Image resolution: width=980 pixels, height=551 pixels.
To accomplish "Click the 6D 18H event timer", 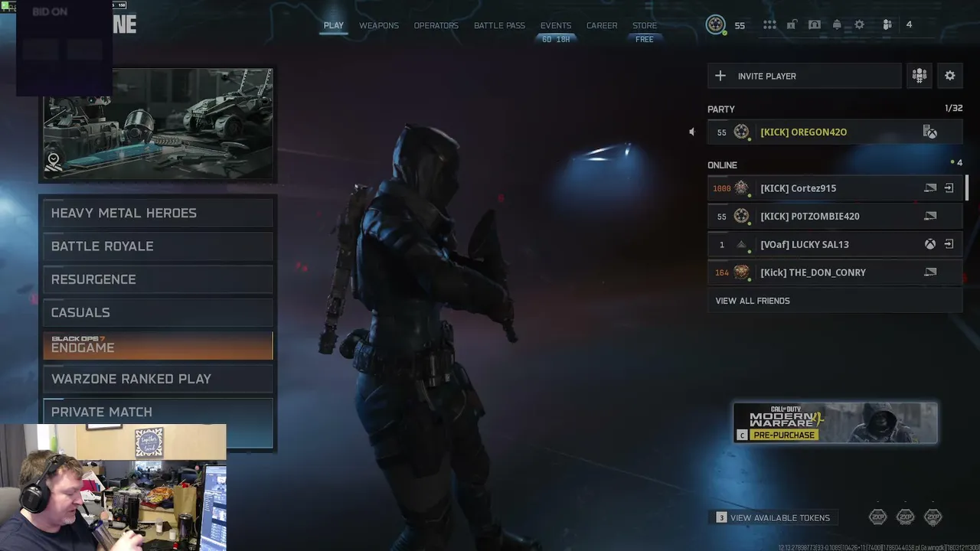I will pyautogui.click(x=556, y=39).
